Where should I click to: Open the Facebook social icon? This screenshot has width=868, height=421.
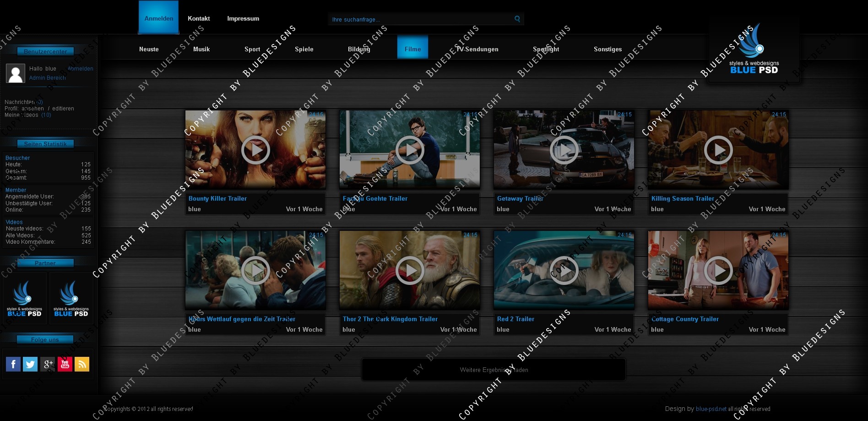pyautogui.click(x=13, y=364)
